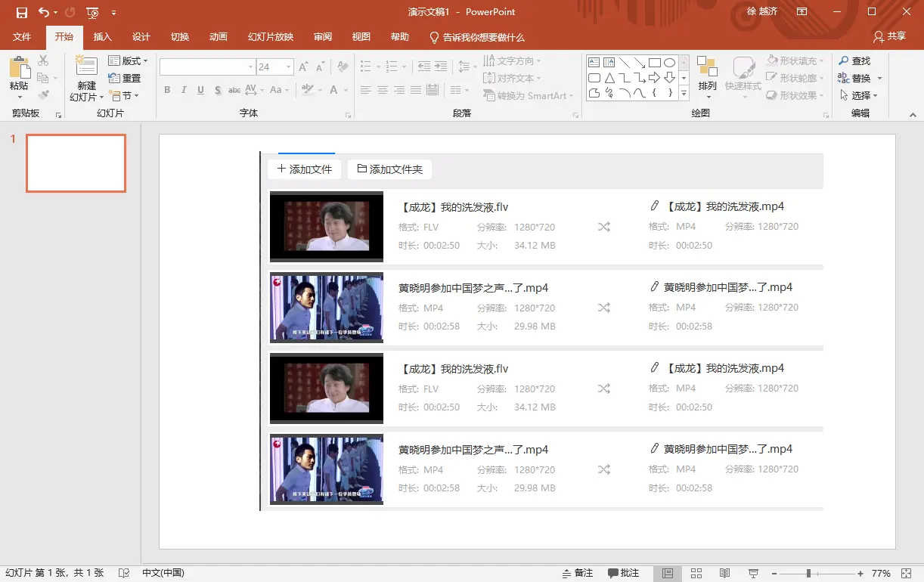Click the zoom slider handle

coord(808,573)
